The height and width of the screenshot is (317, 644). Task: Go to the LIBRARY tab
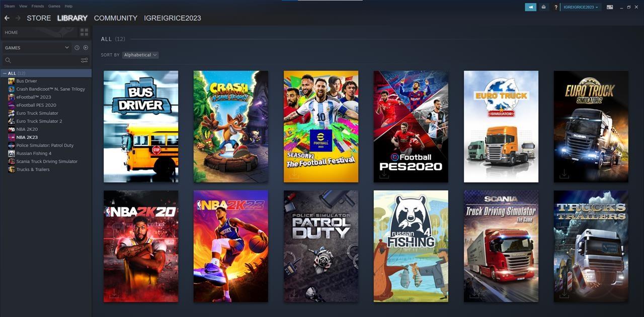tap(72, 18)
